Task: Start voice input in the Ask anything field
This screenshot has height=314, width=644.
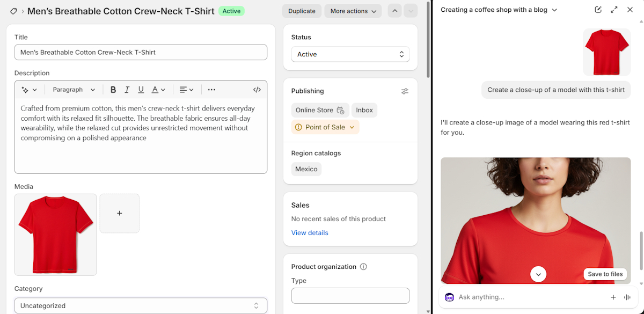Action: (x=627, y=297)
